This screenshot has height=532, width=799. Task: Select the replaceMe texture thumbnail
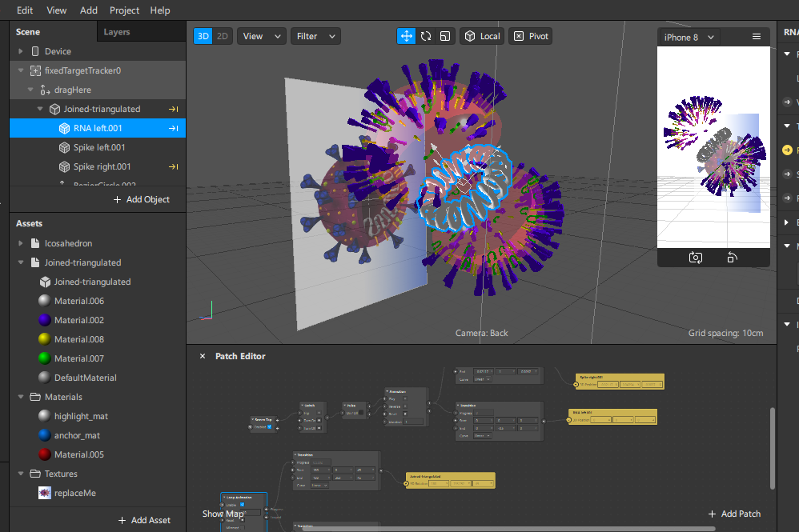45,493
